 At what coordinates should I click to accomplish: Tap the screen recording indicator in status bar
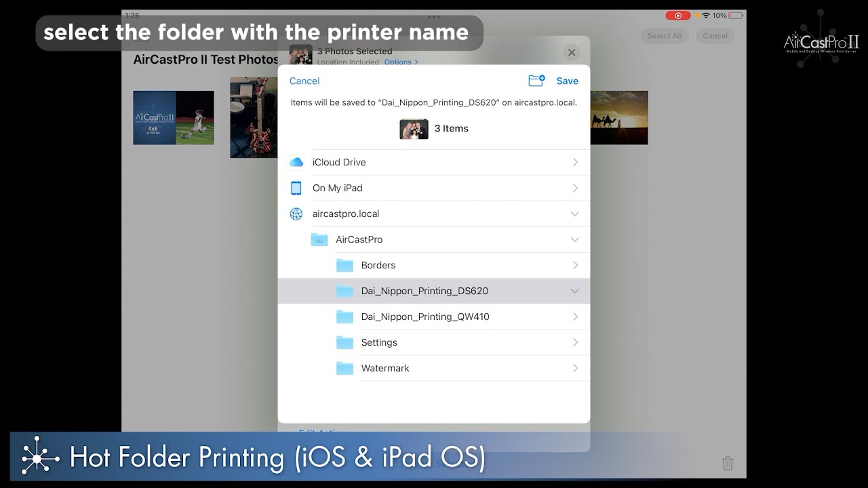click(677, 16)
